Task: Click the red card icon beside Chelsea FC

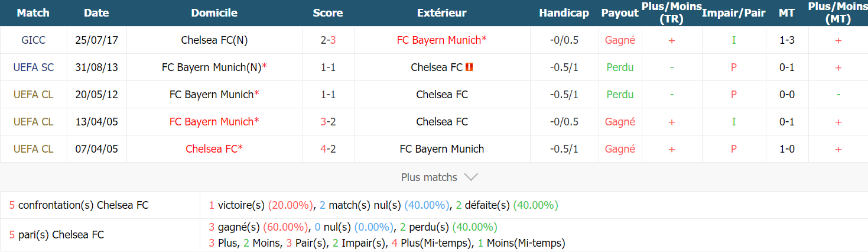Action: [x=470, y=67]
